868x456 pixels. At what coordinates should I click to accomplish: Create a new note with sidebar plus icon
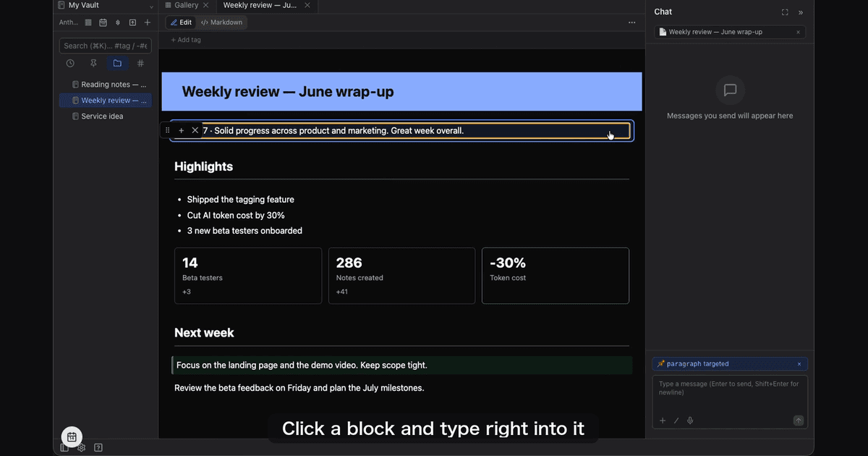point(148,22)
